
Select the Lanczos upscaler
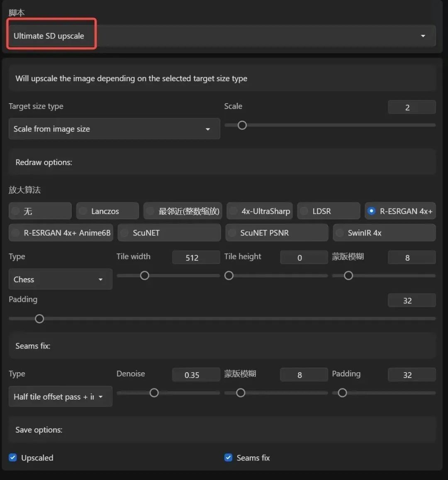pyautogui.click(x=107, y=211)
